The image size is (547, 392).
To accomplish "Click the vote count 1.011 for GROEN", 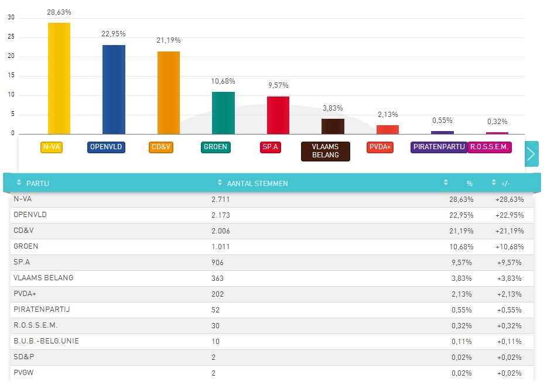I will pos(220,247).
